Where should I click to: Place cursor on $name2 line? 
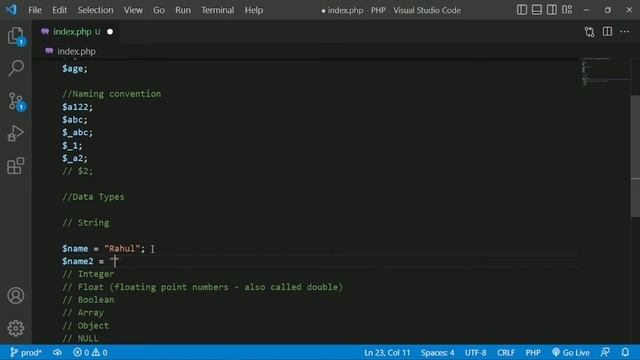click(x=90, y=261)
